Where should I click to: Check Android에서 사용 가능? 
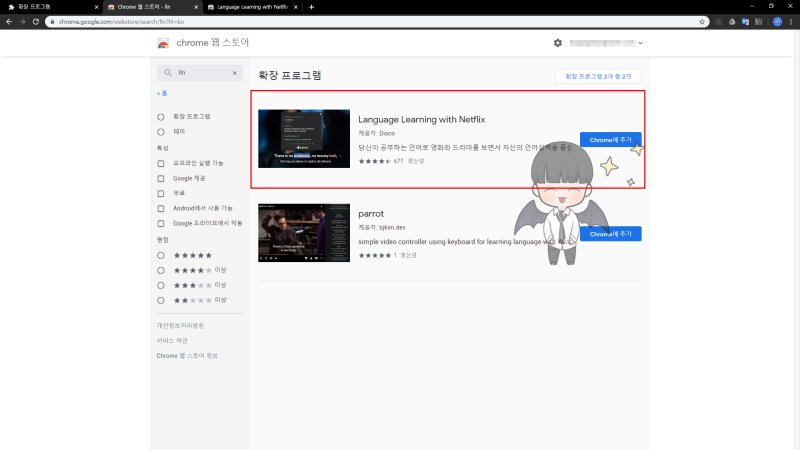[x=161, y=209]
